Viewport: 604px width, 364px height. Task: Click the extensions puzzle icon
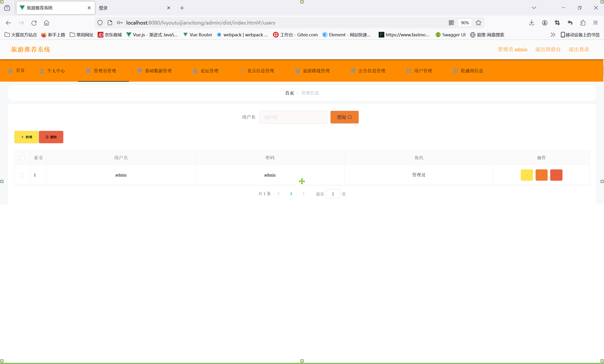pyautogui.click(x=583, y=23)
